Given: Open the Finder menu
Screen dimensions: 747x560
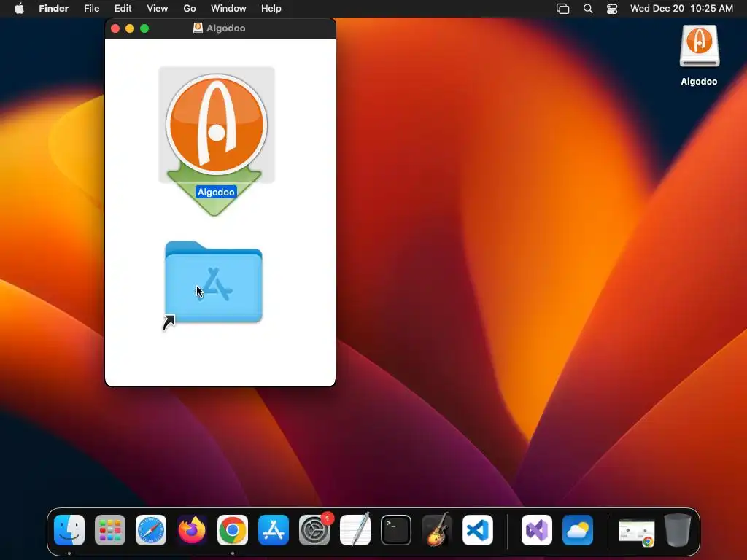Looking at the screenshot, I should click(x=54, y=9).
